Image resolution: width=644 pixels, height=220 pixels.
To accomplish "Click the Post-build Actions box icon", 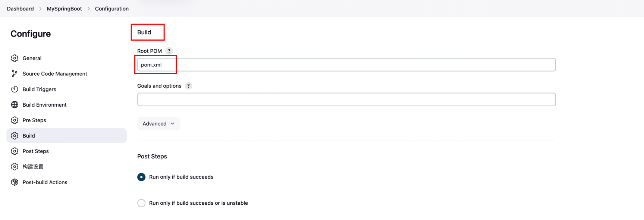I will [15, 182].
